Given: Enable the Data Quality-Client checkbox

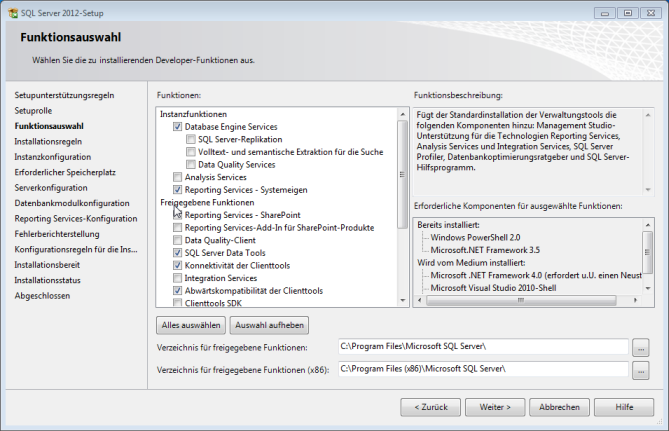Looking at the screenshot, I should [x=178, y=240].
